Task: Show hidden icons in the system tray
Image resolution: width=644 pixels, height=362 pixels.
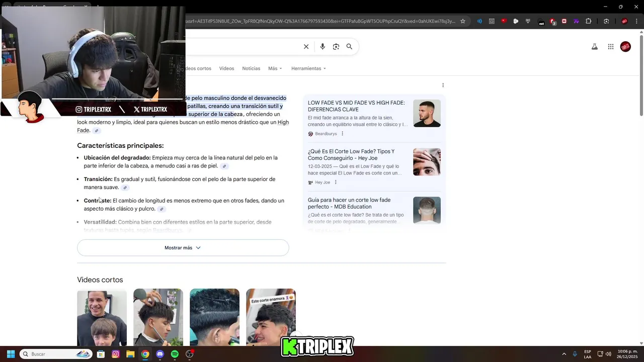Action: coord(564,354)
